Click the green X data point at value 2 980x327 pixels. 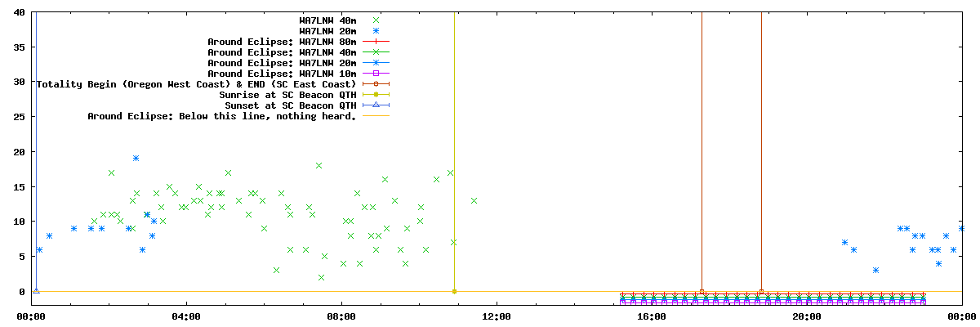pos(321,277)
